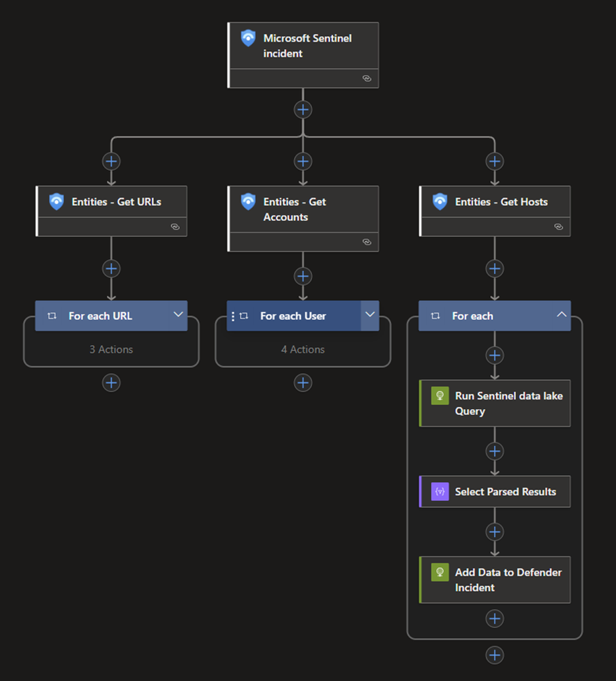Select the Entities - Get URLs action

[x=111, y=211]
